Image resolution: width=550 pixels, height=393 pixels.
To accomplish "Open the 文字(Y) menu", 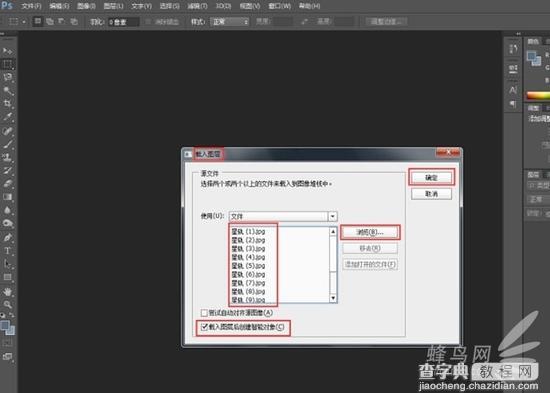I will [x=141, y=6].
